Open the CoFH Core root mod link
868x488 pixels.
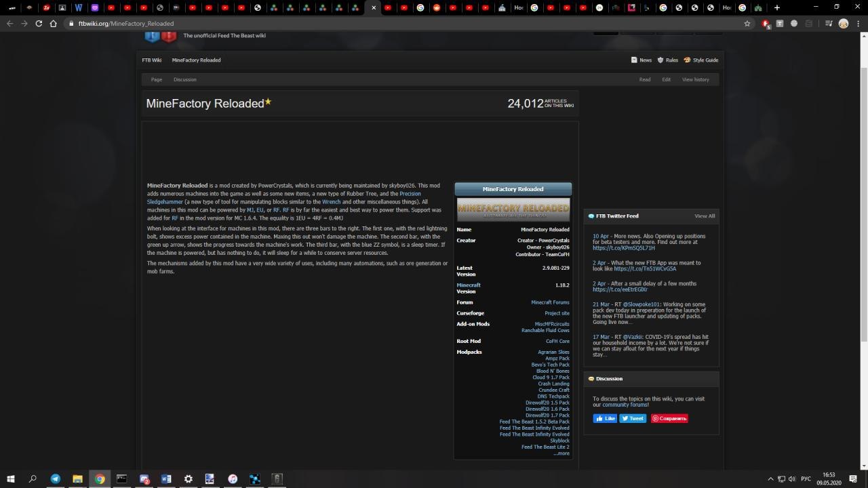coord(557,341)
